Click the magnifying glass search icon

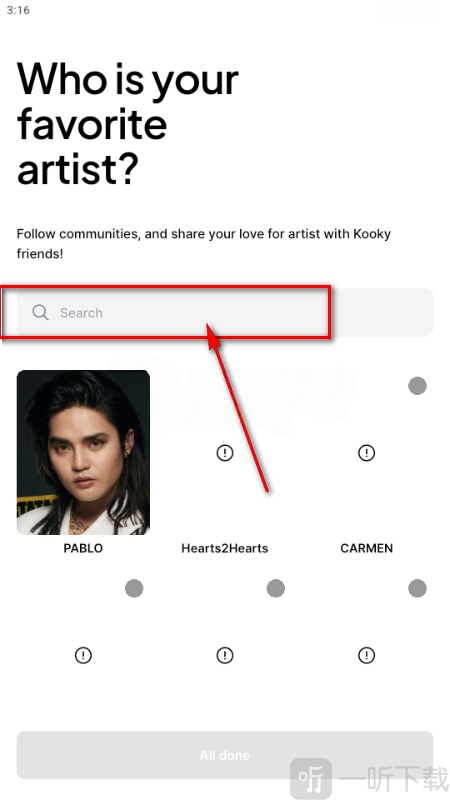pos(40,312)
